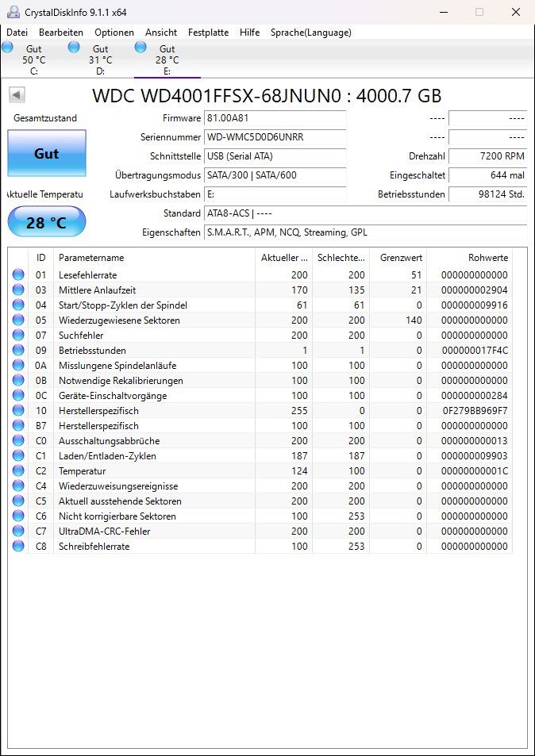The image size is (535, 756).
Task: Click status orb for Laden/Entladen-Zyklen
Action: pyautogui.click(x=17, y=455)
